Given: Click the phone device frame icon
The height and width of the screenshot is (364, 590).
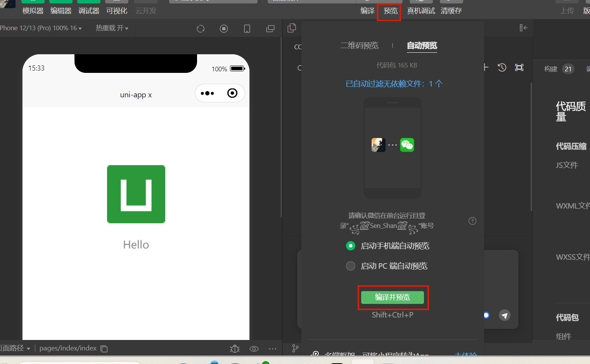Looking at the screenshot, I should [247, 29].
